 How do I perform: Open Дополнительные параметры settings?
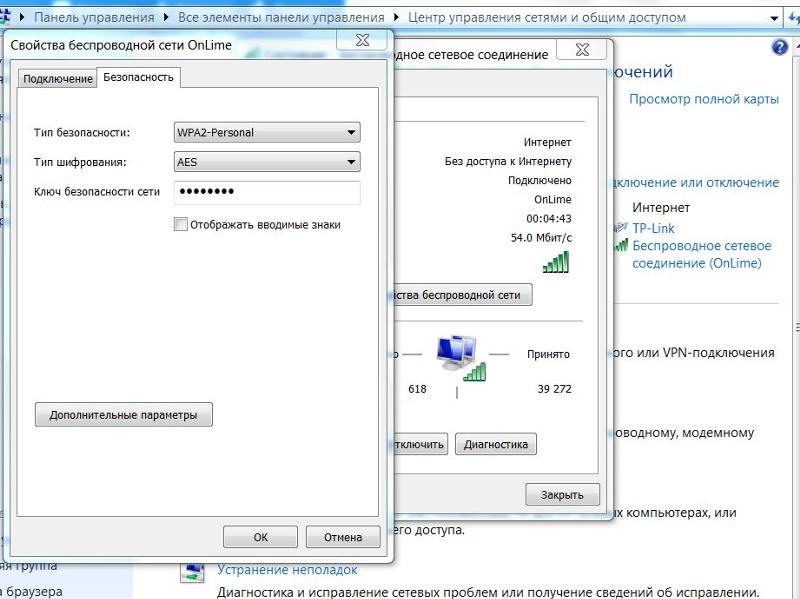click(x=123, y=415)
